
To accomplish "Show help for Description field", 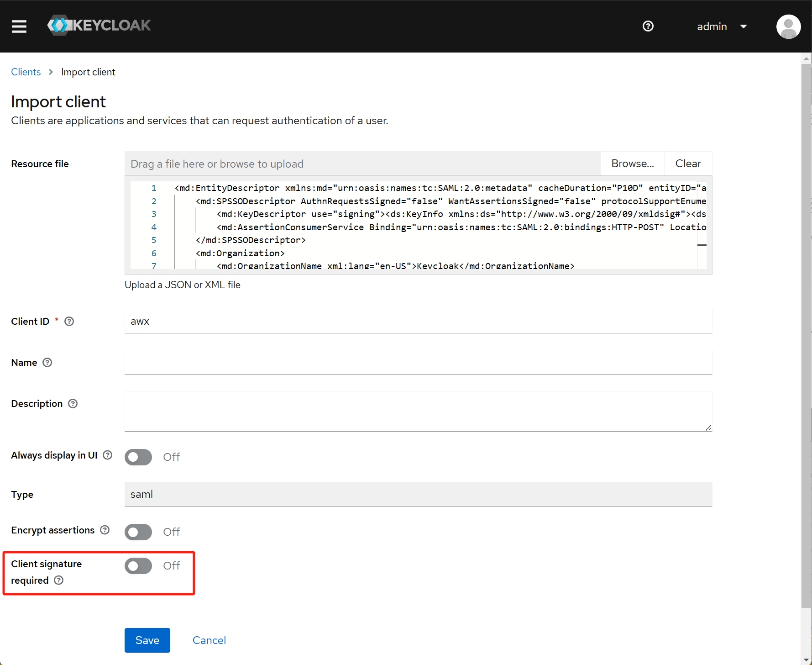I will 73,404.
